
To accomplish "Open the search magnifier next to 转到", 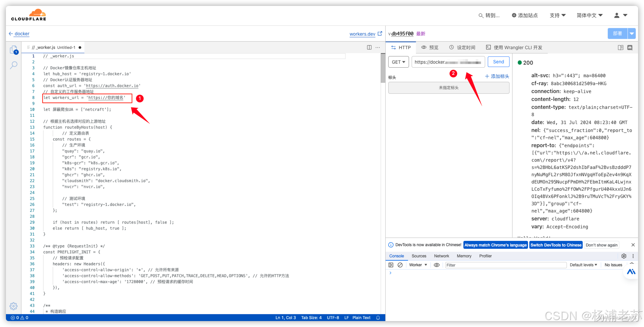I will point(481,16).
